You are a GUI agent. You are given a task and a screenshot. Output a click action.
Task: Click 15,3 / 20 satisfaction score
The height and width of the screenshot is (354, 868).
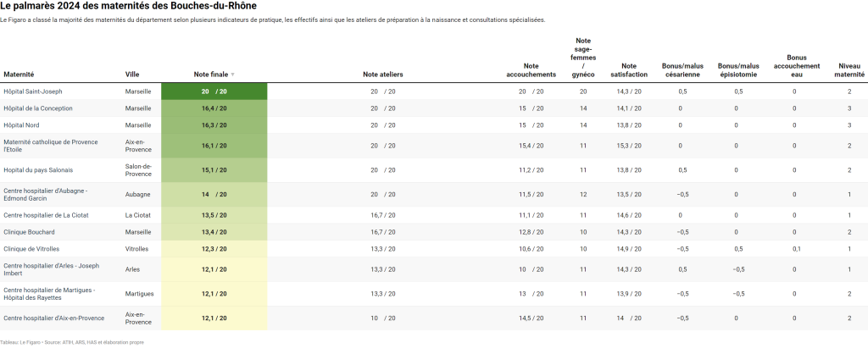(629, 146)
